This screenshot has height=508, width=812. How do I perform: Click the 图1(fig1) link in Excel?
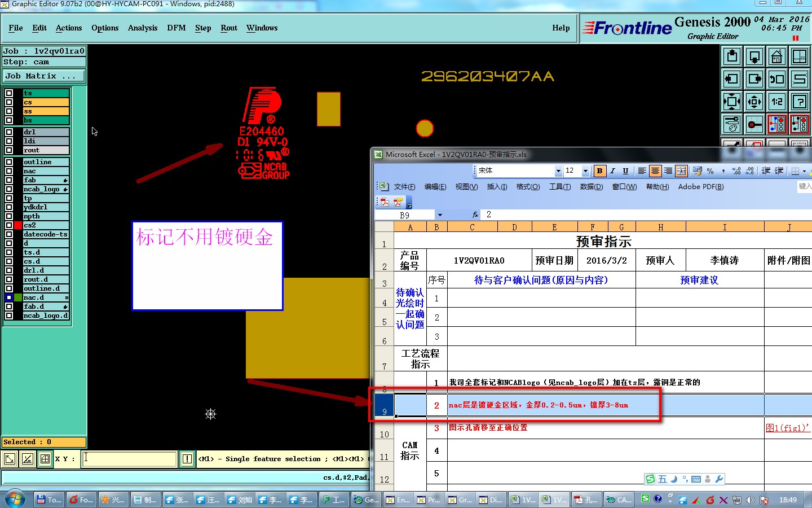pos(788,428)
